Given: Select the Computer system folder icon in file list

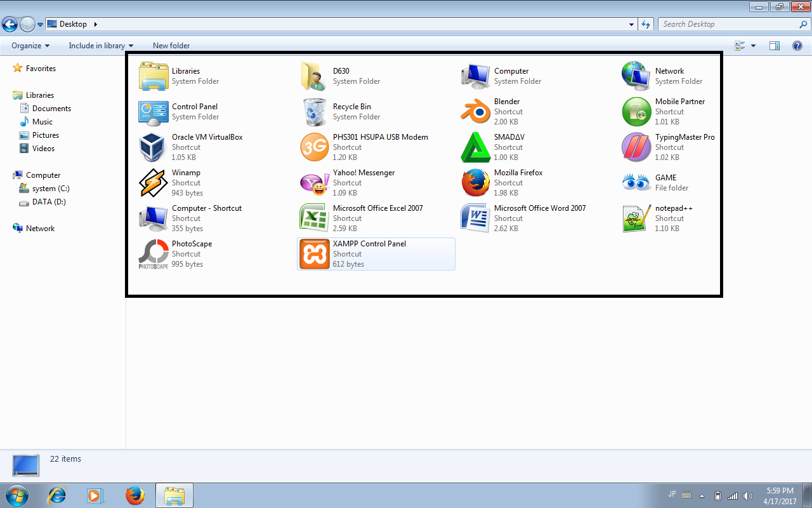Looking at the screenshot, I should pos(476,76).
